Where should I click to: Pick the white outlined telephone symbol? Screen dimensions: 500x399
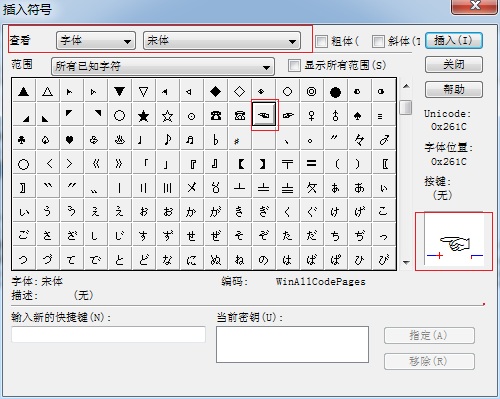[239, 115]
